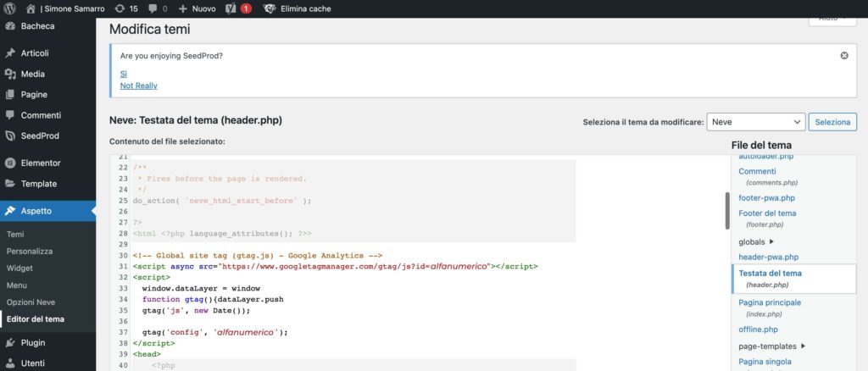Click the Bacheca dashboard icon
The height and width of the screenshot is (371, 868).
(9, 26)
